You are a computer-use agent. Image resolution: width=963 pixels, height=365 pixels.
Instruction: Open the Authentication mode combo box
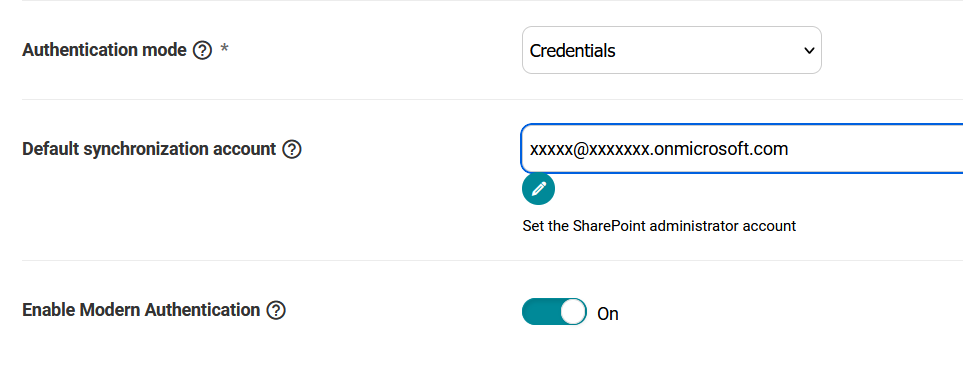pos(672,50)
